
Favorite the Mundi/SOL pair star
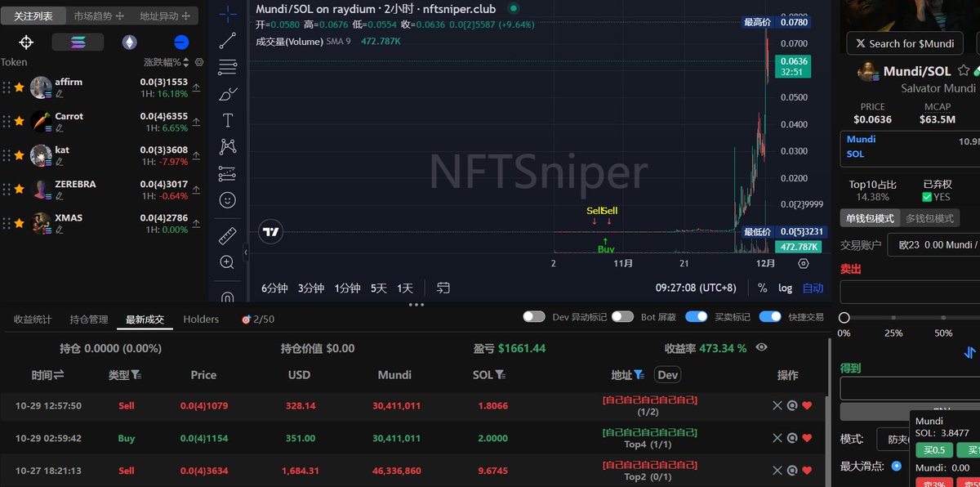(x=964, y=71)
